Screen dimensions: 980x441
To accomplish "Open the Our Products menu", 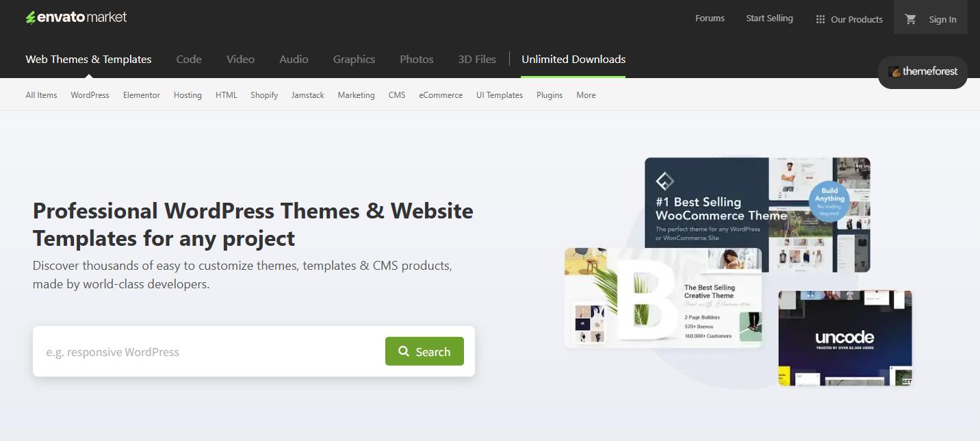I will pos(855,19).
